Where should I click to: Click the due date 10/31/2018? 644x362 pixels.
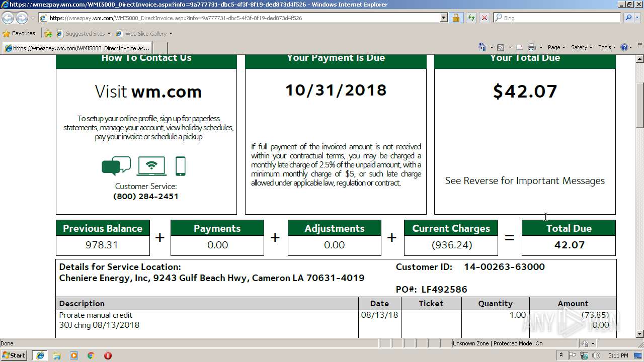tap(336, 90)
